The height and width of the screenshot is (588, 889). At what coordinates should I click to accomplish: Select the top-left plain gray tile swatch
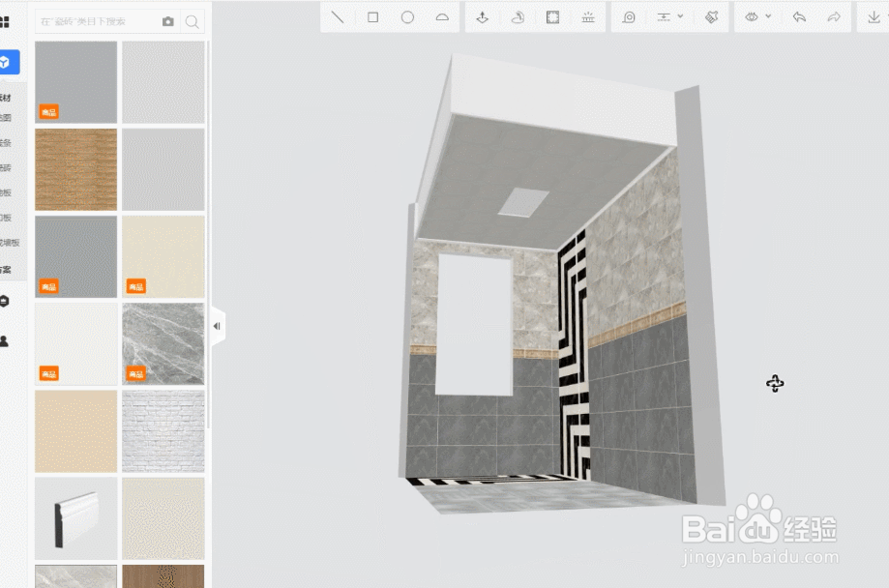pos(76,82)
